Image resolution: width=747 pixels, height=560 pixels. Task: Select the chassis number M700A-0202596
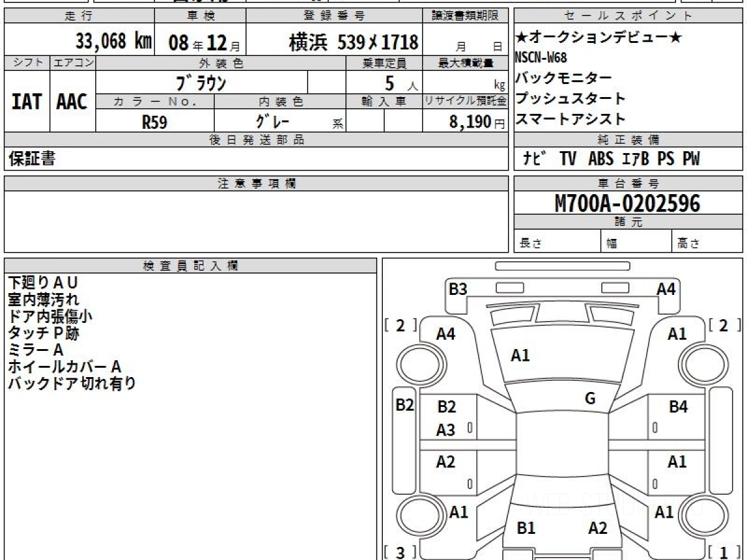tap(627, 203)
